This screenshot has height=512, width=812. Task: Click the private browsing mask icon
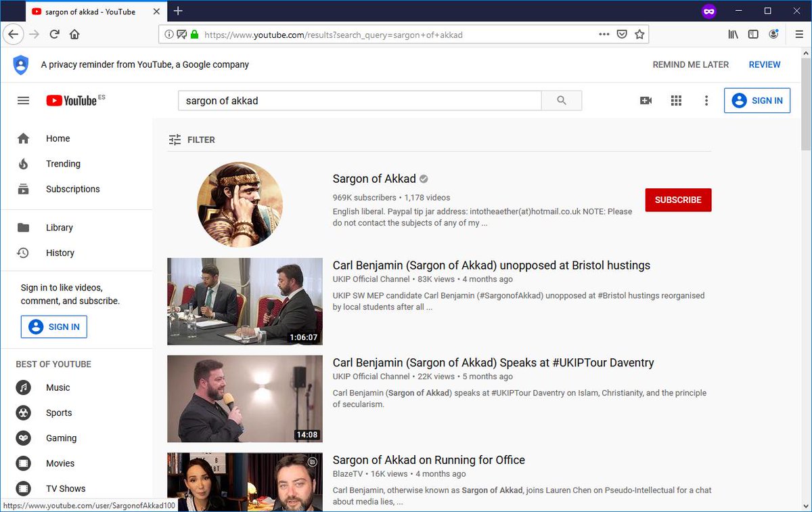point(709,11)
